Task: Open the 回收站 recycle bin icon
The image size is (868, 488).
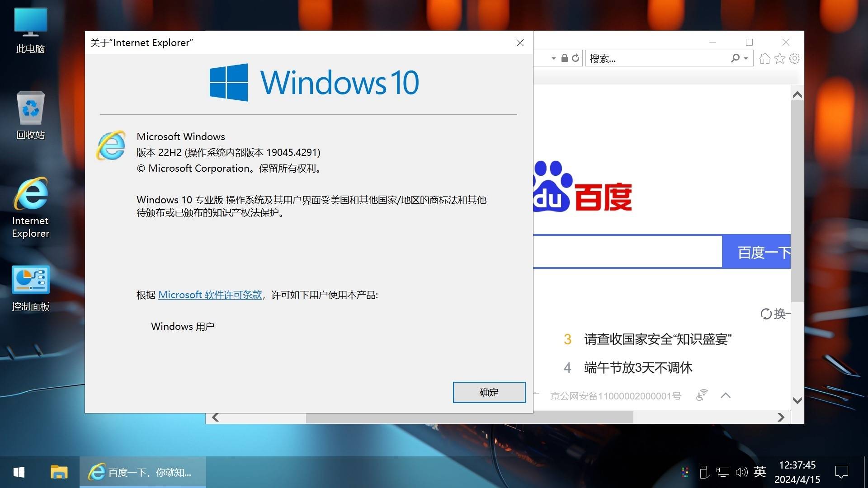Action: coord(30,116)
